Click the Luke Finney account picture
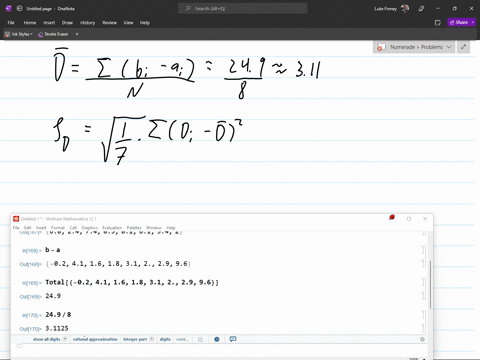This screenshot has height=360, width=480. pos(405,9)
